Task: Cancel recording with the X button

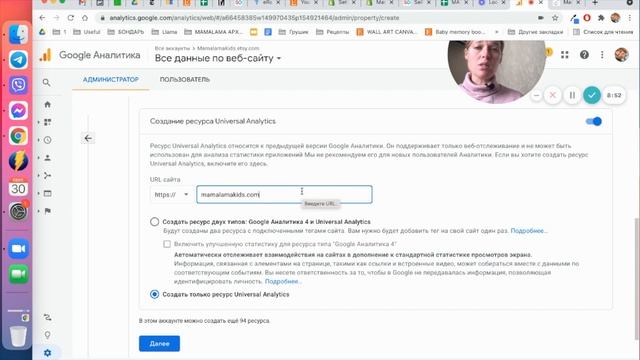Action: click(x=553, y=95)
